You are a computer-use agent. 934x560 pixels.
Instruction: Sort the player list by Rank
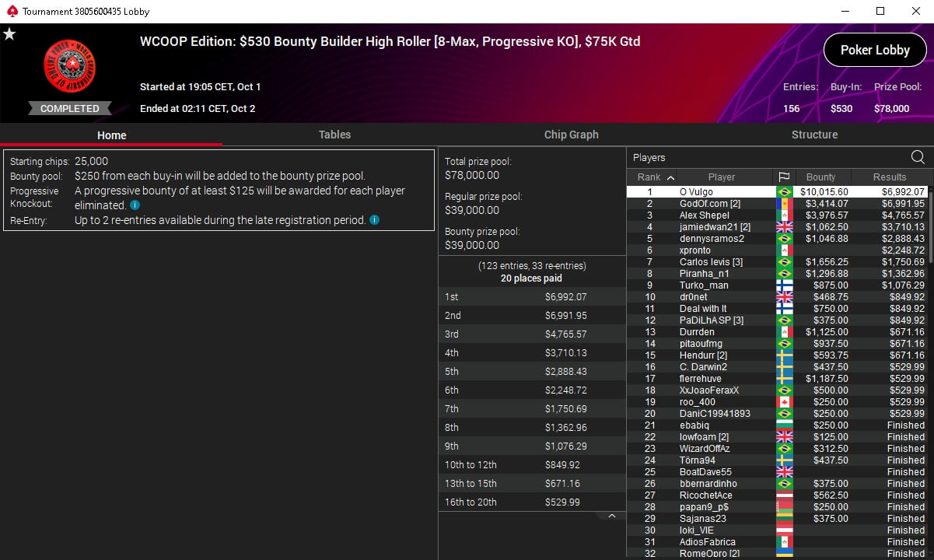tap(655, 177)
